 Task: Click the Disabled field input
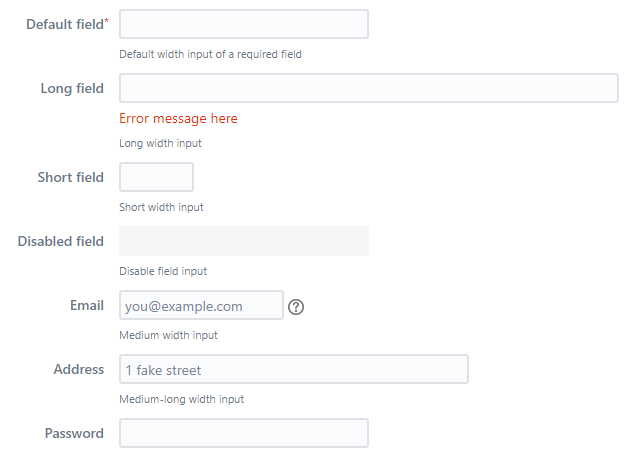[x=244, y=241]
